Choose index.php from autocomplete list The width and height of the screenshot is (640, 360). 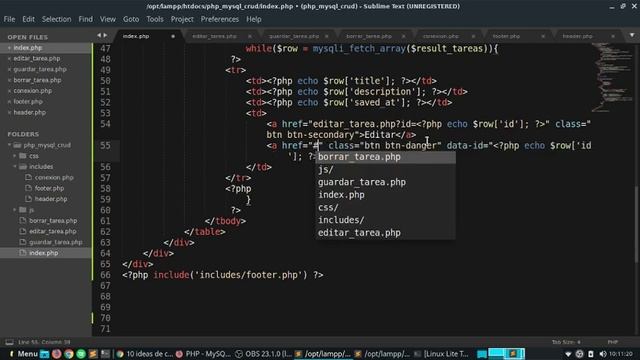(x=385, y=195)
